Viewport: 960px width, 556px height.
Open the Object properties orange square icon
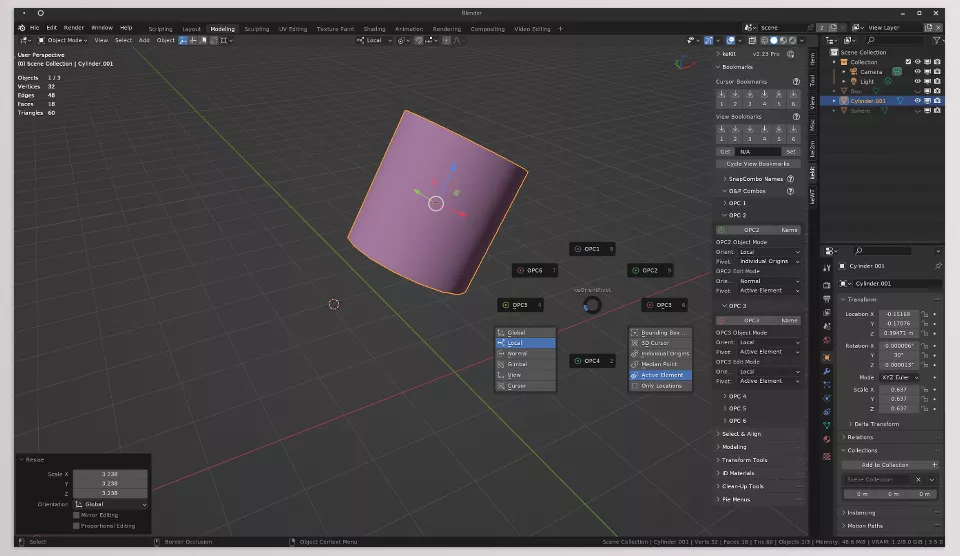pyautogui.click(x=827, y=357)
